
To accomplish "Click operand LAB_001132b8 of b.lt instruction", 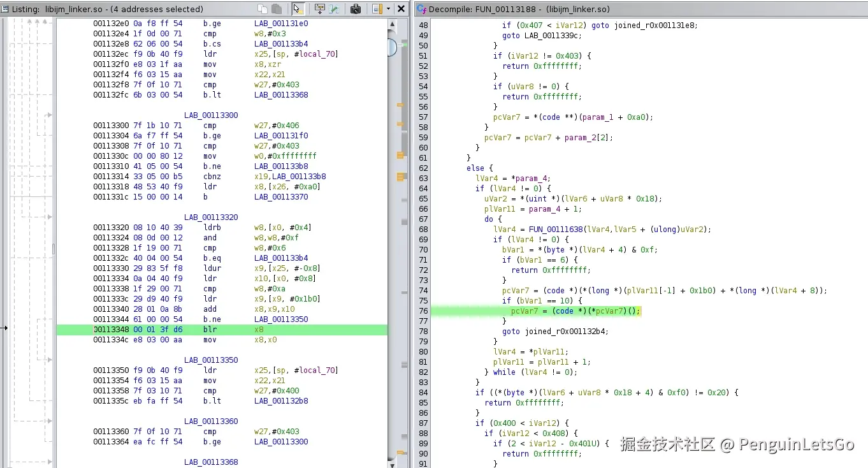I will point(281,401).
